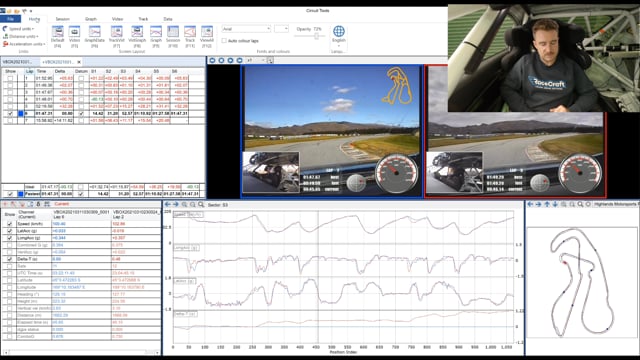Click track map panel right arrow icon
Screen dimensions: 640x360
pyautogui.click(x=538, y=204)
